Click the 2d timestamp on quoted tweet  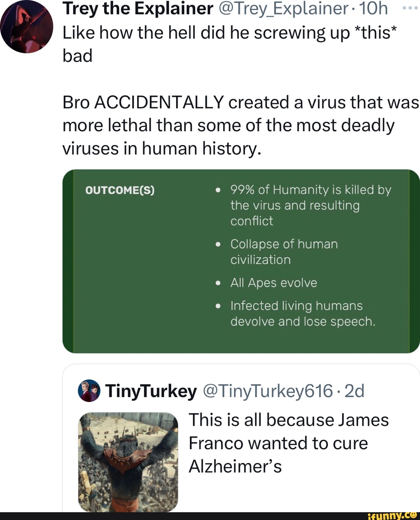coord(355,391)
